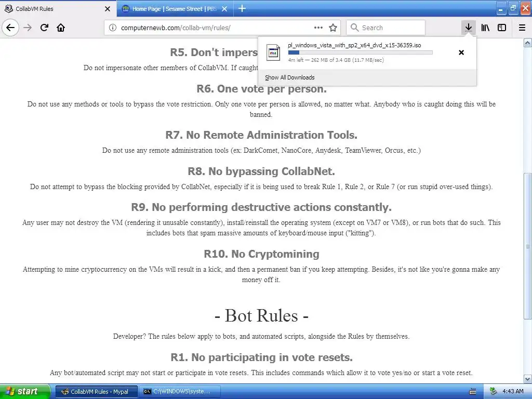Click the forward navigation arrow
The image size is (532, 399).
[x=28, y=28]
